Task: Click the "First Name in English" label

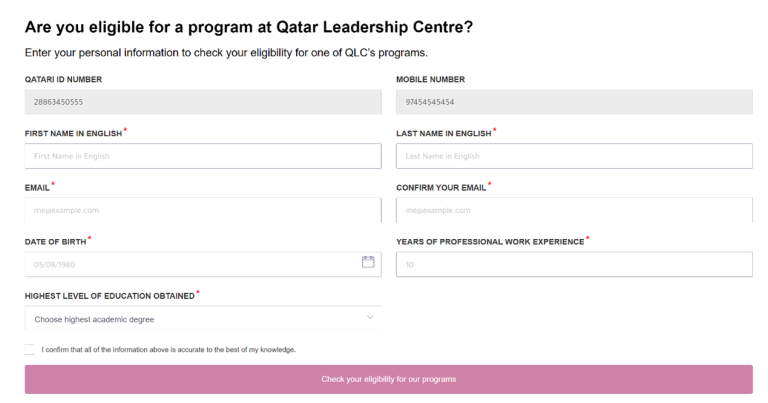Action: (x=73, y=133)
